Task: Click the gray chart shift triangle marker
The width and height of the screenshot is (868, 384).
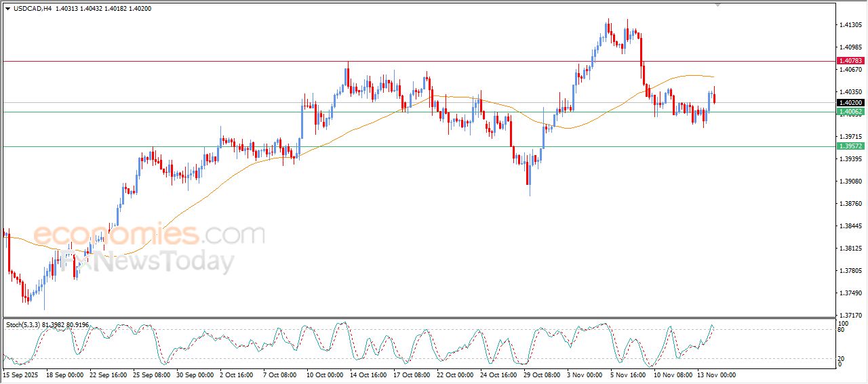Action: point(718,5)
